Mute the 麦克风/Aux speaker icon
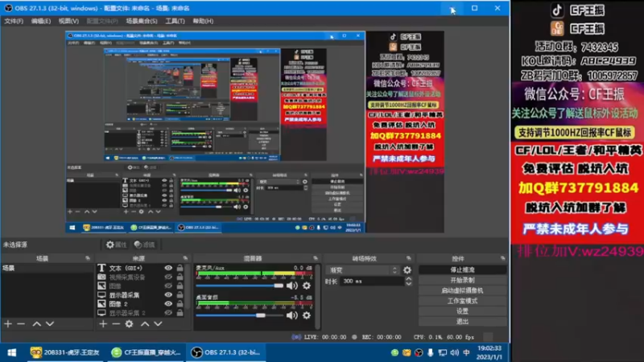Viewport: 644px width, 362px height. click(x=292, y=286)
